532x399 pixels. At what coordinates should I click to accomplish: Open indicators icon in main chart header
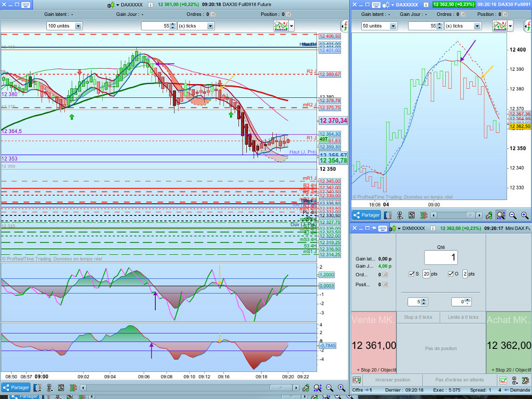pyautogui.click(x=281, y=26)
